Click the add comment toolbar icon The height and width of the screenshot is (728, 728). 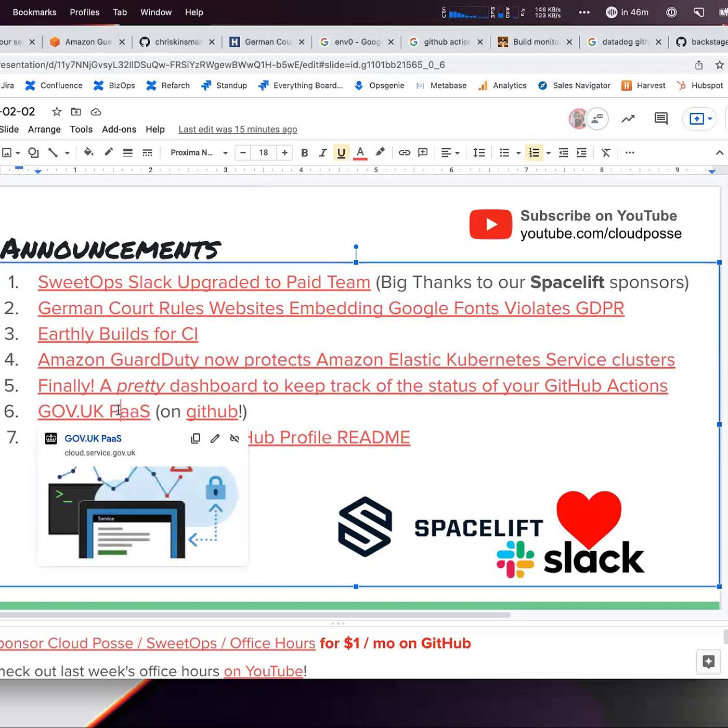(x=423, y=152)
